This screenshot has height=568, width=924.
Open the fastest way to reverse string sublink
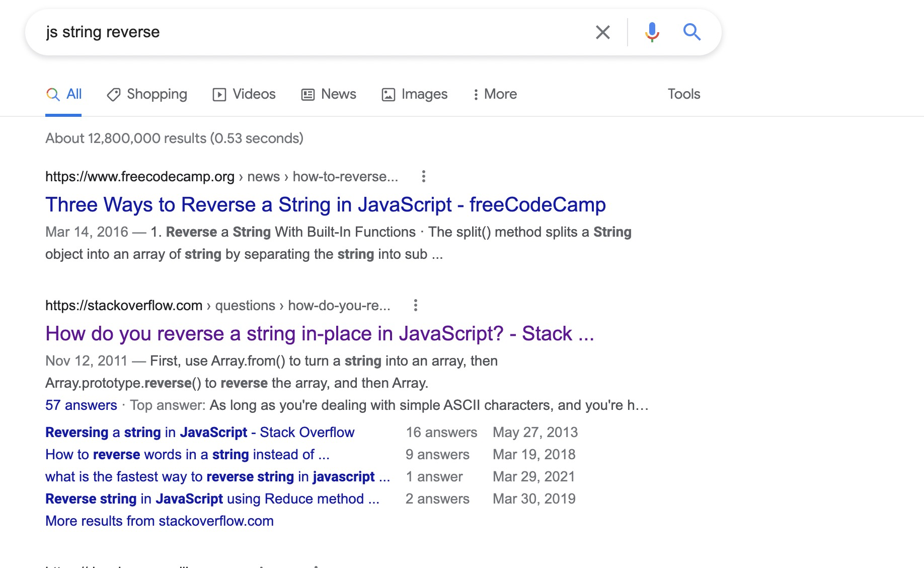(x=217, y=477)
